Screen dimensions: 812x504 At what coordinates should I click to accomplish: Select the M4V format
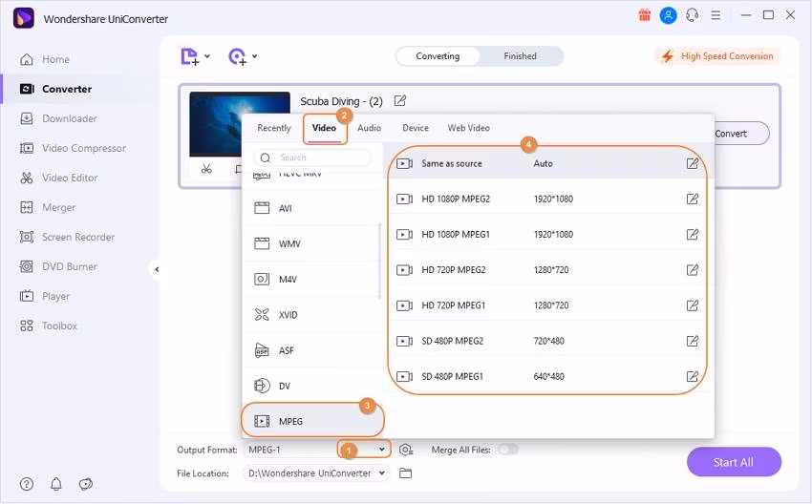pos(312,280)
